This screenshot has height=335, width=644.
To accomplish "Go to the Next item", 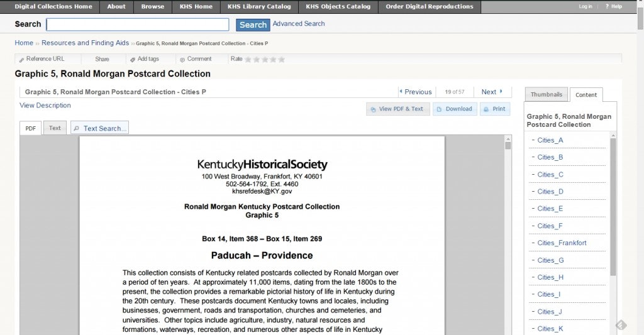I will click(492, 92).
